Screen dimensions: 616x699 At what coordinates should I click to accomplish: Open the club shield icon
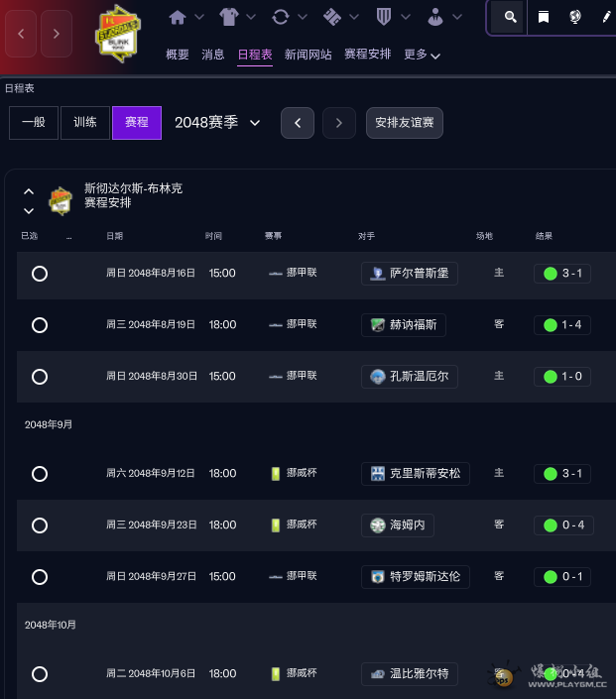[x=384, y=18]
